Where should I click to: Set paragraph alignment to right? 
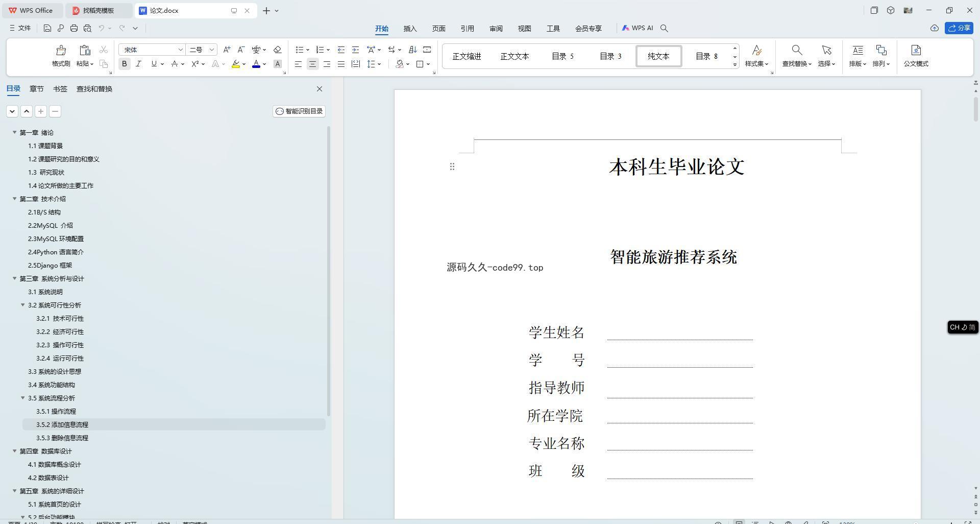point(327,64)
